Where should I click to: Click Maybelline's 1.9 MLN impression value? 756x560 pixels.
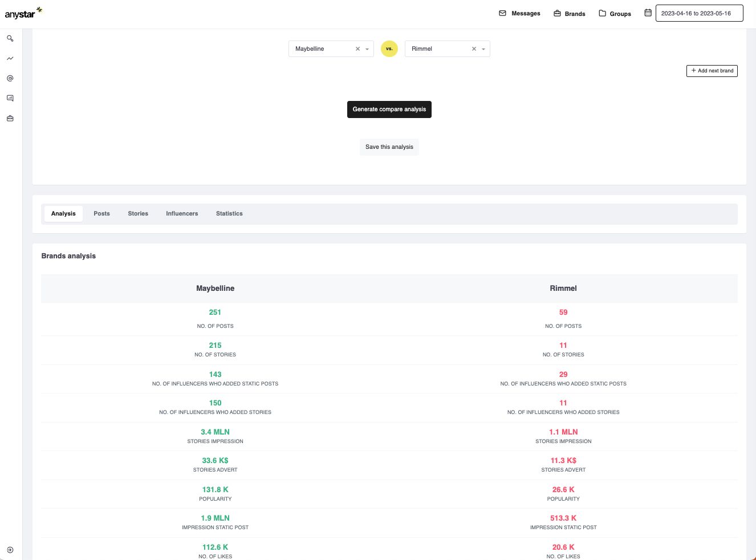215,518
